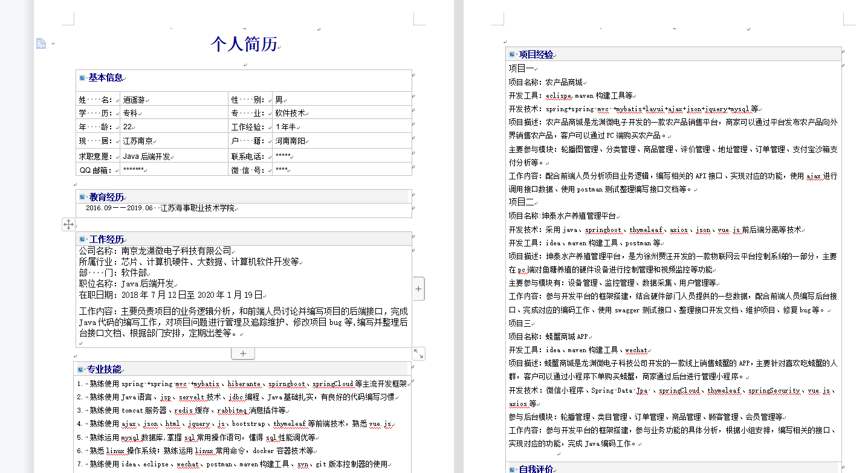The height and width of the screenshot is (473, 868).
Task: Click the 项目三 label
Action: (x=522, y=323)
